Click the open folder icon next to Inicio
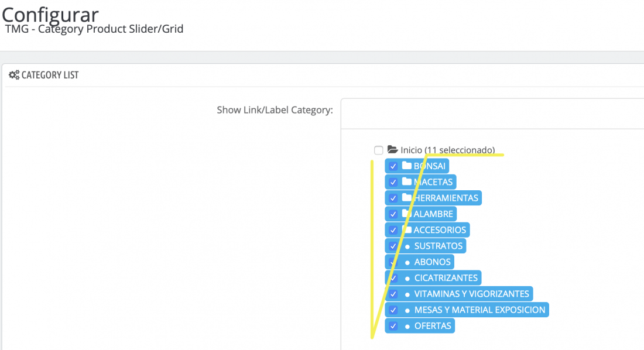The image size is (644, 350). 392,149
